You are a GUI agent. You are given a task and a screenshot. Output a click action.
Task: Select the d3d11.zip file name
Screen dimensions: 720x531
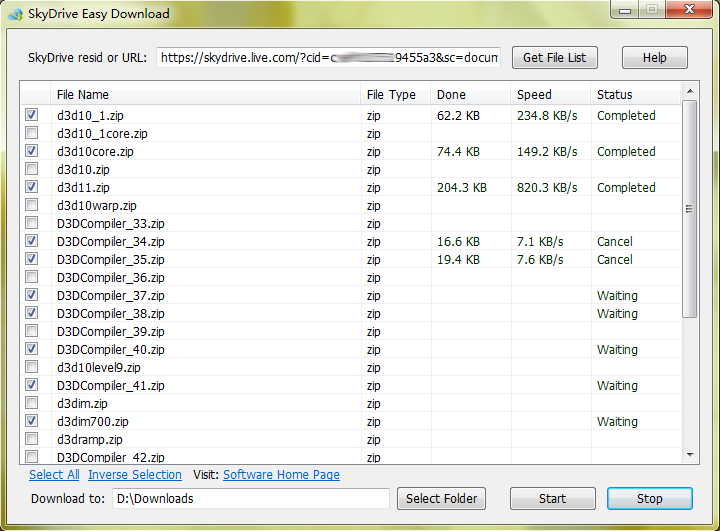click(x=83, y=187)
